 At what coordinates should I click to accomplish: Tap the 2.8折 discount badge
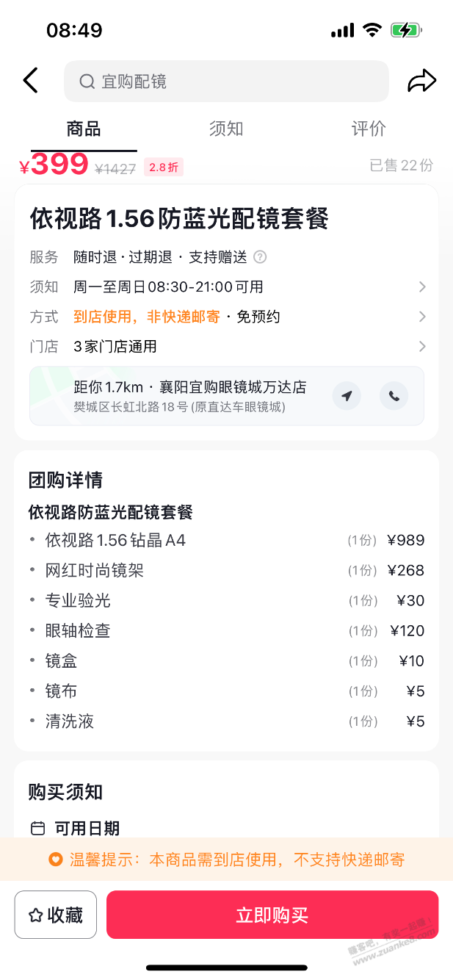[164, 167]
